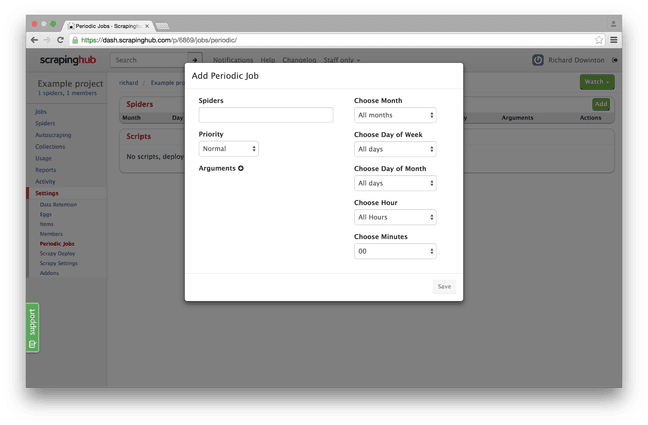Click the Spiders input field
648x425 pixels.
coord(266,115)
